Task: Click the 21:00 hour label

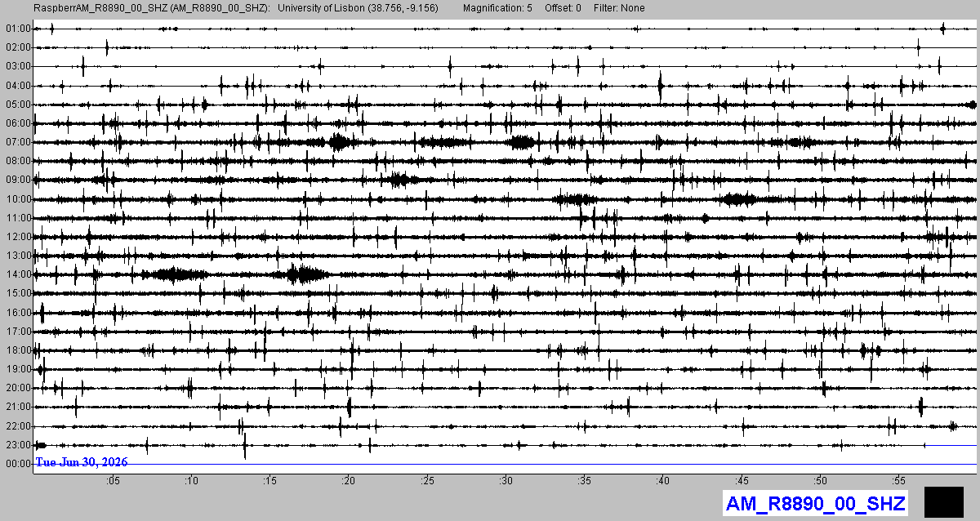Action: click(18, 407)
